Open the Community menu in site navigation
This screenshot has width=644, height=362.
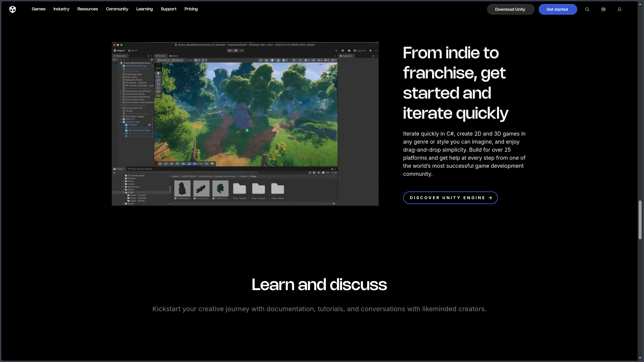pyautogui.click(x=117, y=9)
